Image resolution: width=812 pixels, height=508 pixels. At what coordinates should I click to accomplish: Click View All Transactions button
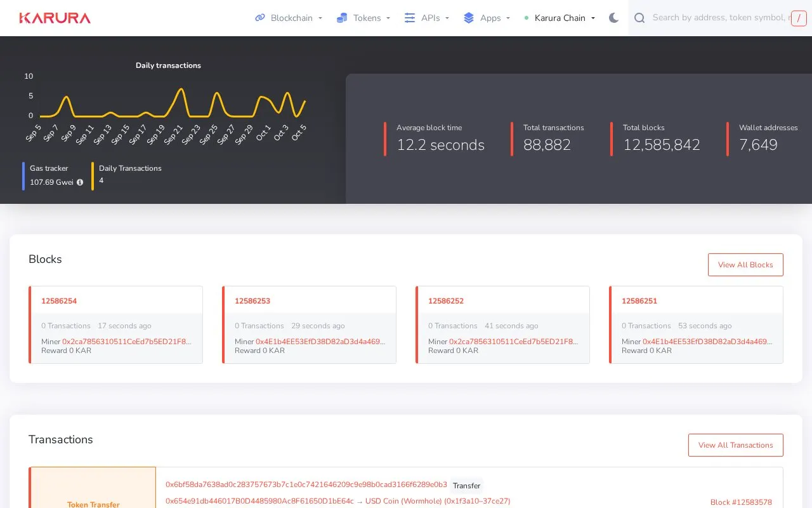735,445
